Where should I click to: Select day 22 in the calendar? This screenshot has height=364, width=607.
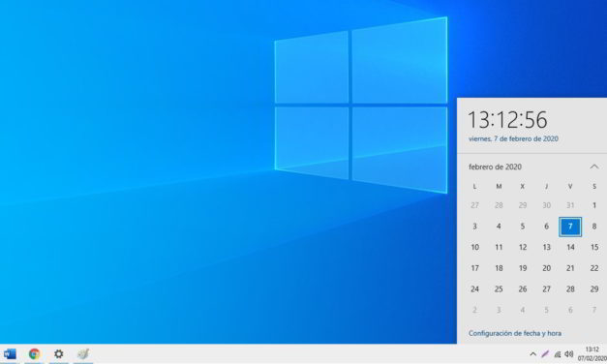tap(594, 268)
